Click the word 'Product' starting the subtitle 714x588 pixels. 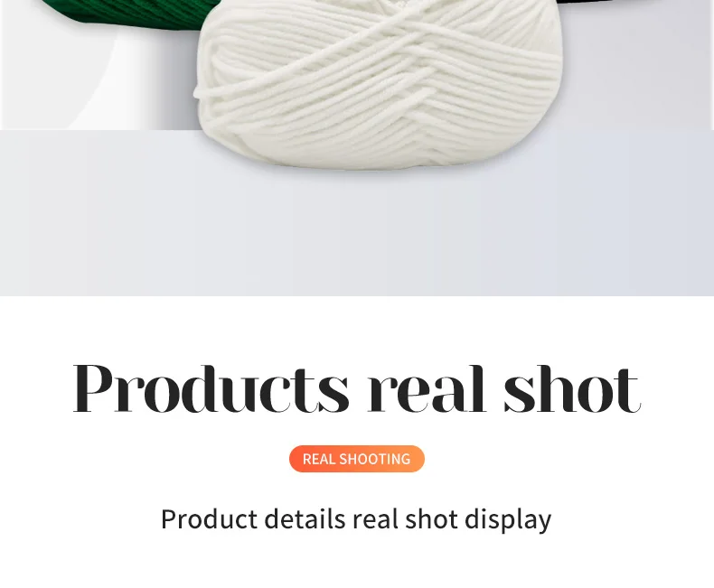pyautogui.click(x=209, y=518)
